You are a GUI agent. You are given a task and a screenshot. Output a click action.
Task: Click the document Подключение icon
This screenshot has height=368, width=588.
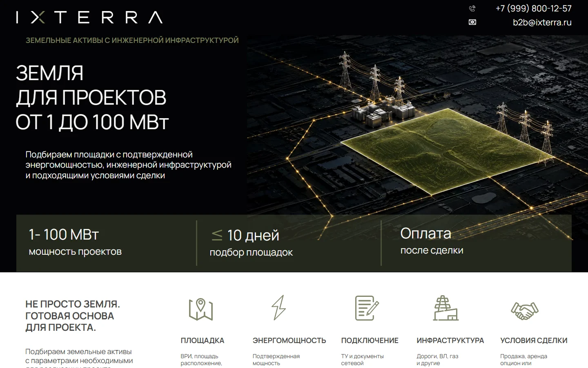(x=367, y=308)
